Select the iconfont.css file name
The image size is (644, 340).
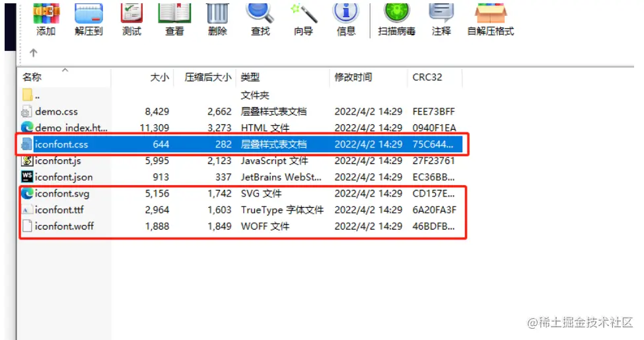pos(61,144)
